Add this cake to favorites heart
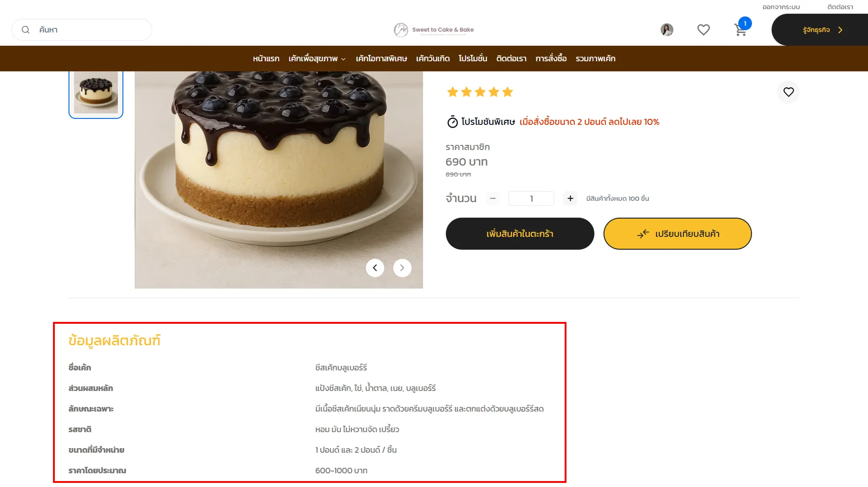The width and height of the screenshot is (868, 487). 788,92
